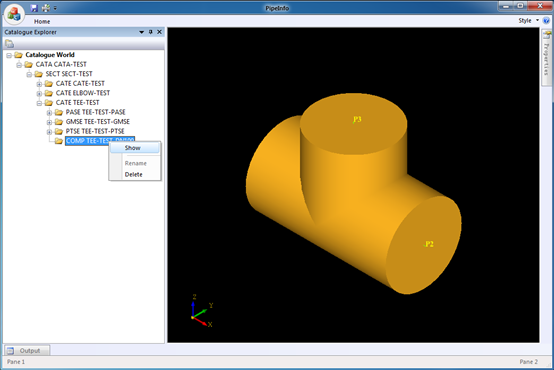The height and width of the screenshot is (370, 554).
Task: Open the Home ribbon tab
Action: point(42,21)
